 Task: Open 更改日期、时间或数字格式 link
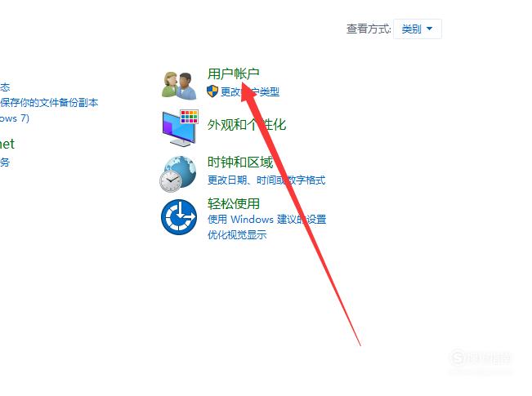click(266, 180)
